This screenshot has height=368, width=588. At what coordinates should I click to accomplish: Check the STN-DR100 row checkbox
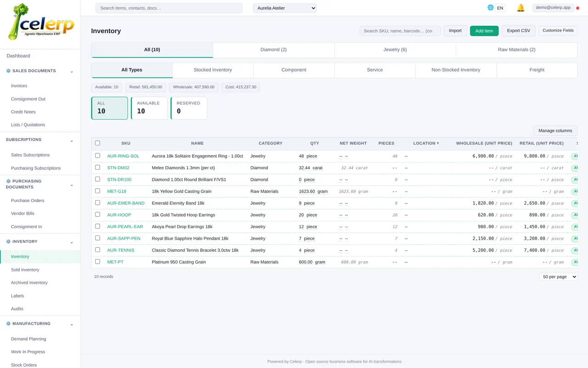coord(97,179)
